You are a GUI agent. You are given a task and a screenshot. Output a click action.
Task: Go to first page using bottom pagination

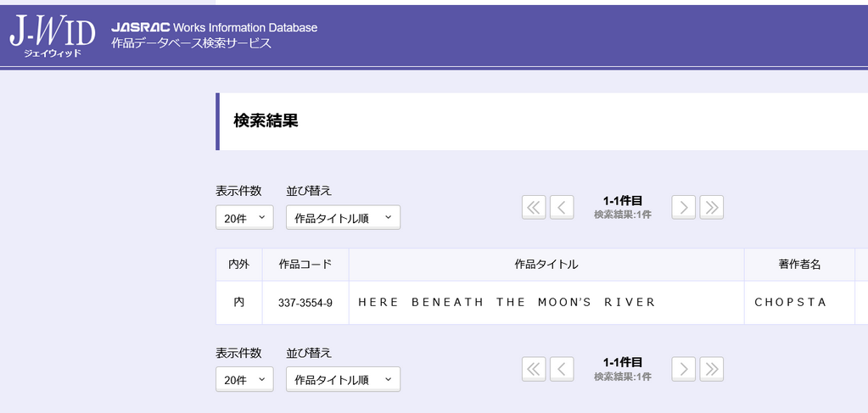[534, 368]
